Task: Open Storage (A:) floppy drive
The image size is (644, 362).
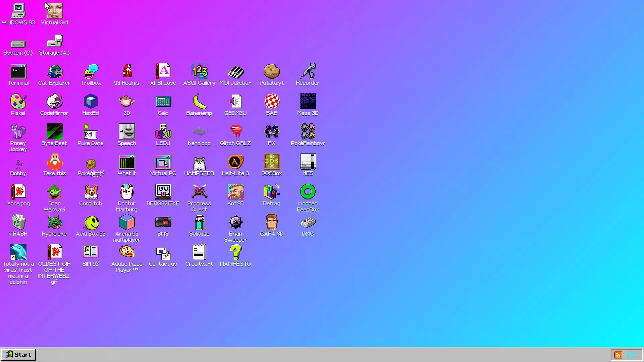Action: [54, 42]
